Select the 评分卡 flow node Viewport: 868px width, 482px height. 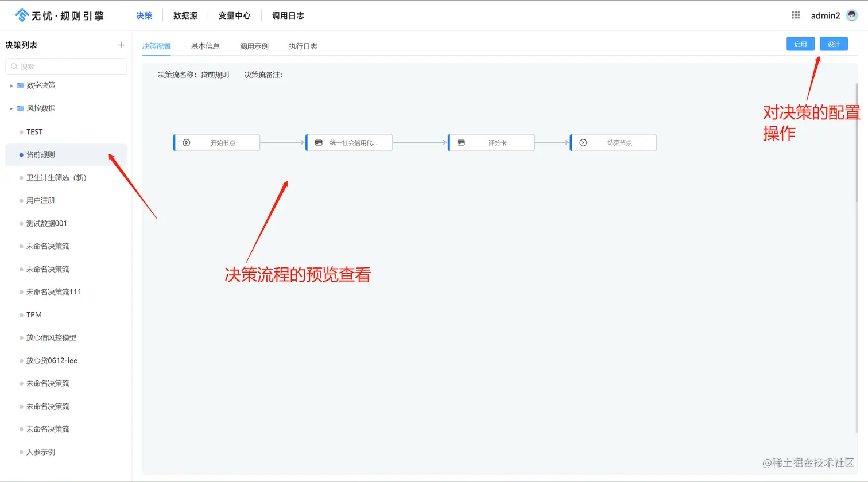[491, 143]
